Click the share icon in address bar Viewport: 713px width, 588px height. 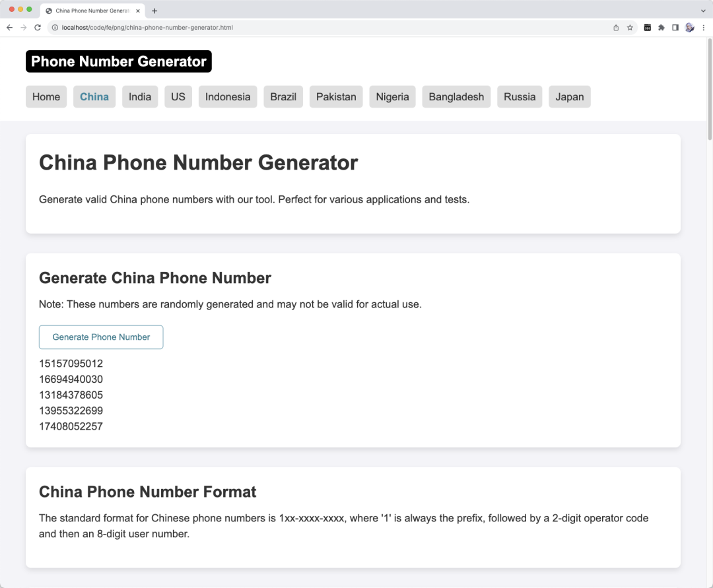[616, 28]
